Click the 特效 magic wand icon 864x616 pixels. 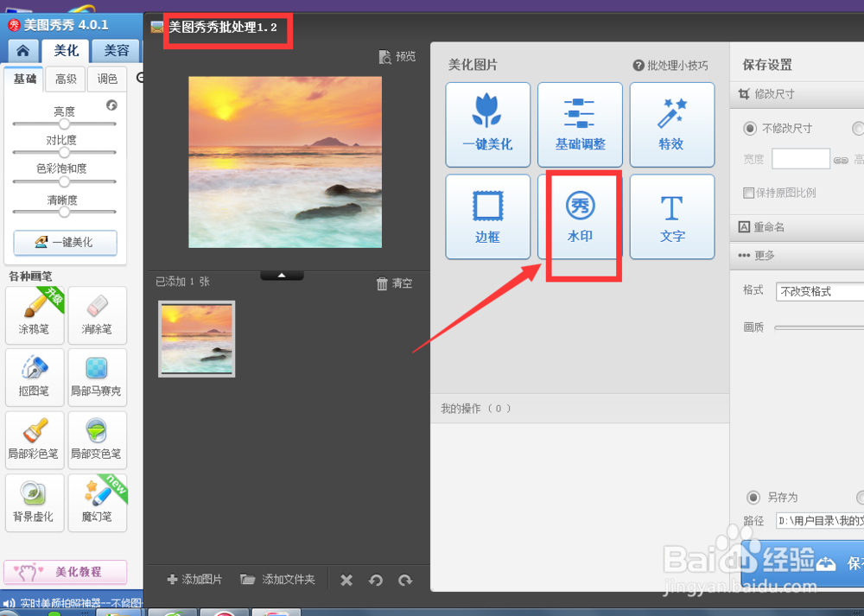pyautogui.click(x=672, y=124)
